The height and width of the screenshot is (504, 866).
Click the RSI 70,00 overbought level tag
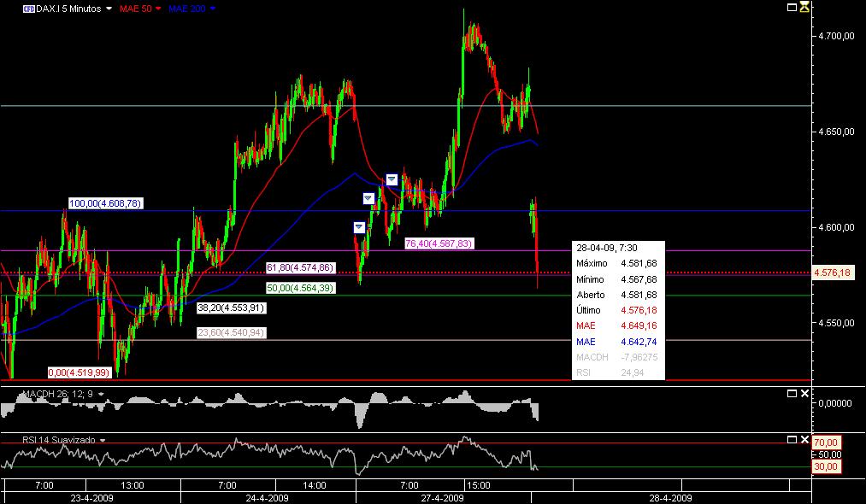click(825, 442)
